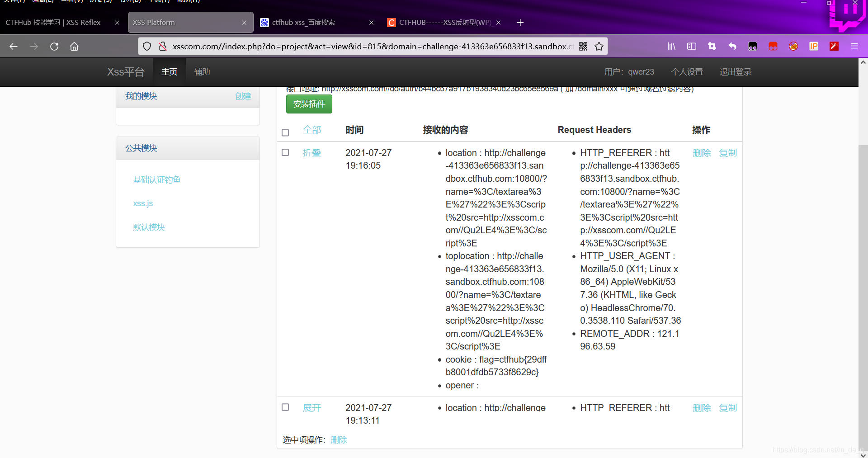
Task: Collapse the 19:16:05 record with 折叠
Action: (x=312, y=153)
